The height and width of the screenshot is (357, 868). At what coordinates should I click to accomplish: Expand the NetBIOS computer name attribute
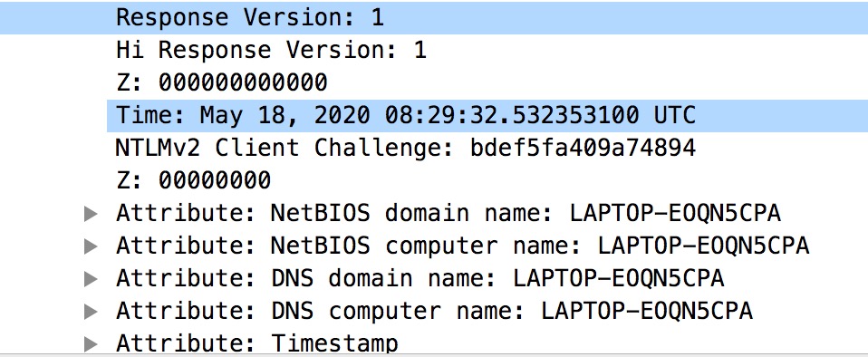(91, 246)
